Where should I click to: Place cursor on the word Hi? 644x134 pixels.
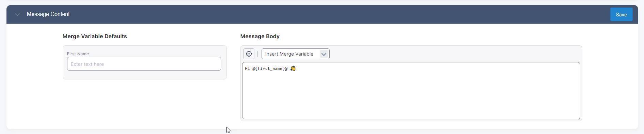(247, 69)
